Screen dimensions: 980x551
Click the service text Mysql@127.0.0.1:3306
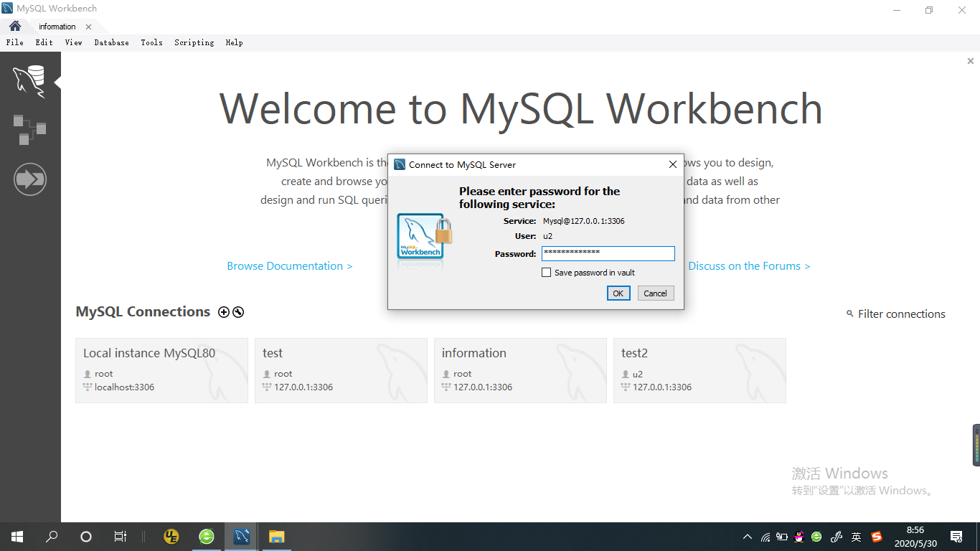[x=583, y=221]
